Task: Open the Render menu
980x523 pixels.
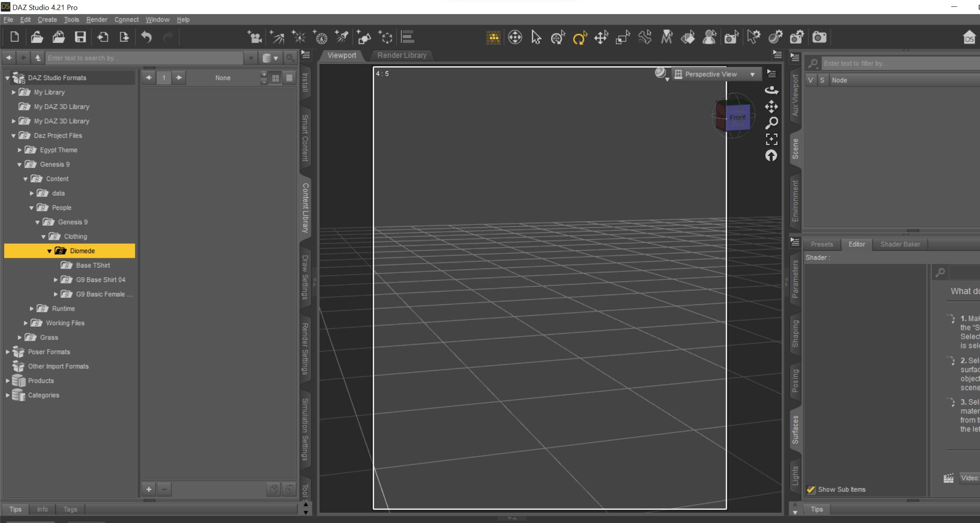Action: pos(96,20)
